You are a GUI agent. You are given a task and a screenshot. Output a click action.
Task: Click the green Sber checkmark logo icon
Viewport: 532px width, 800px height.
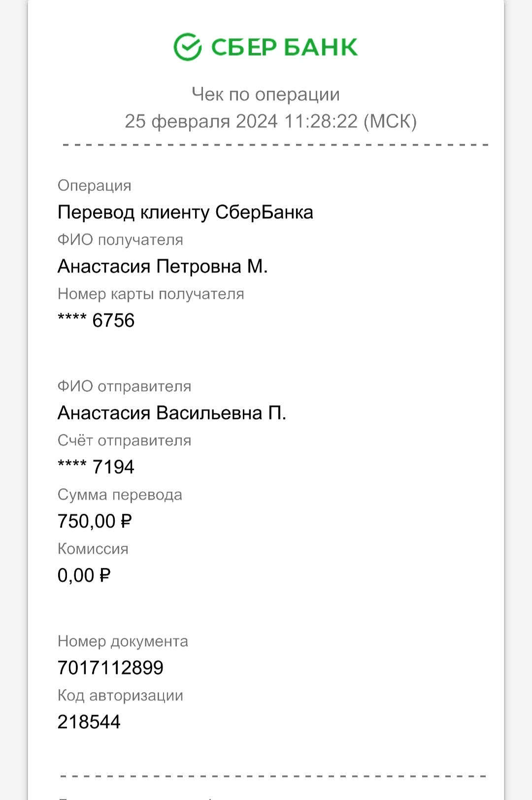coord(188,47)
